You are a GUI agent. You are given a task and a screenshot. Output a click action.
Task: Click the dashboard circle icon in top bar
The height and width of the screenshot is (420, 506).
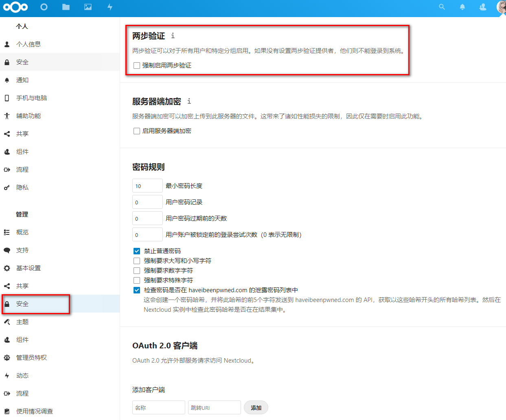click(44, 7)
